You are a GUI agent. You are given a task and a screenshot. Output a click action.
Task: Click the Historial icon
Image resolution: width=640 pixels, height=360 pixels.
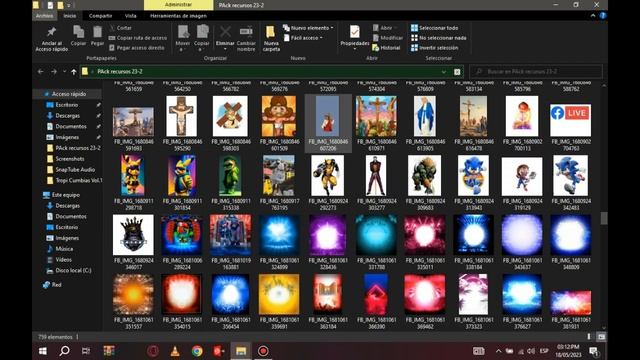click(x=376, y=48)
